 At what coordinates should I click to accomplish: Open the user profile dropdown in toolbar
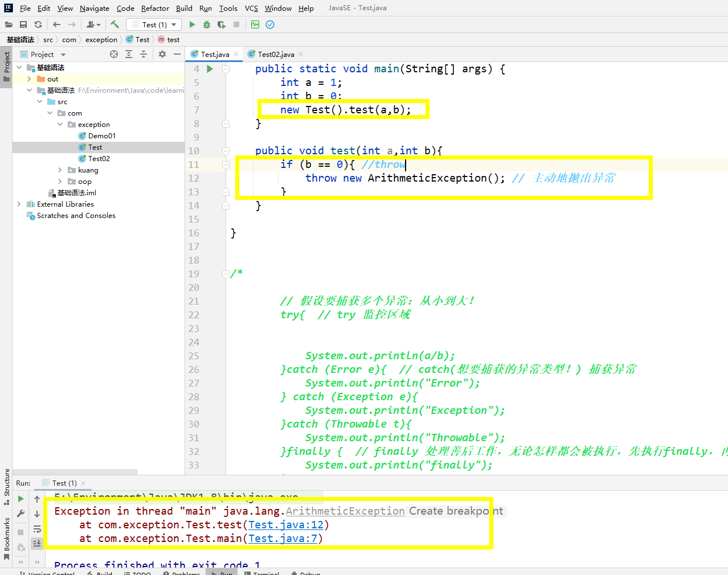[x=93, y=24]
